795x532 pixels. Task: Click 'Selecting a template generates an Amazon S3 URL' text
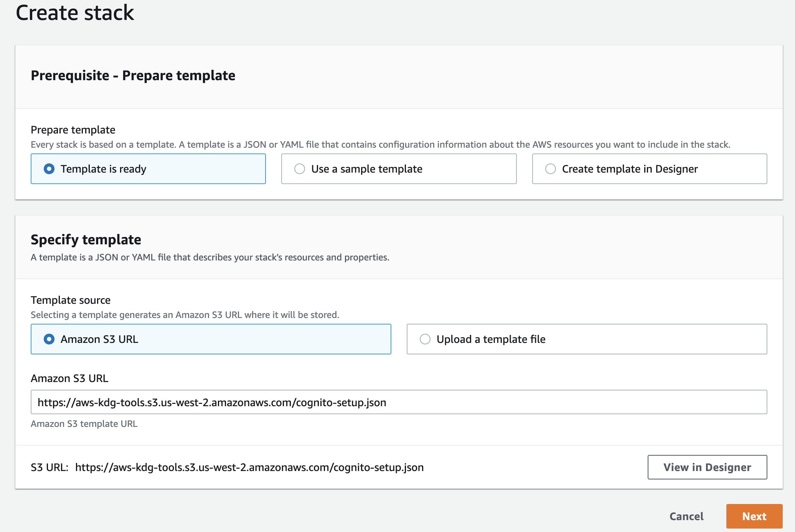[185, 315]
